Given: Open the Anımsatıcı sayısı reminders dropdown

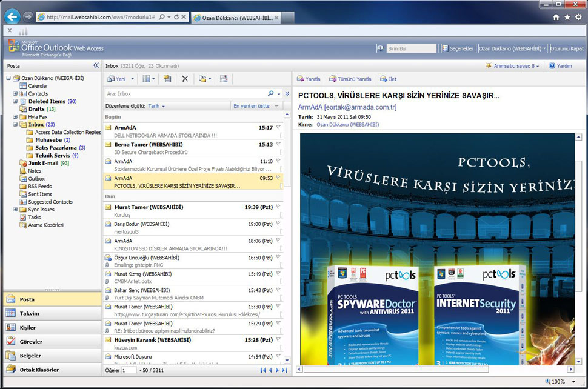Looking at the screenshot, I should coord(538,66).
